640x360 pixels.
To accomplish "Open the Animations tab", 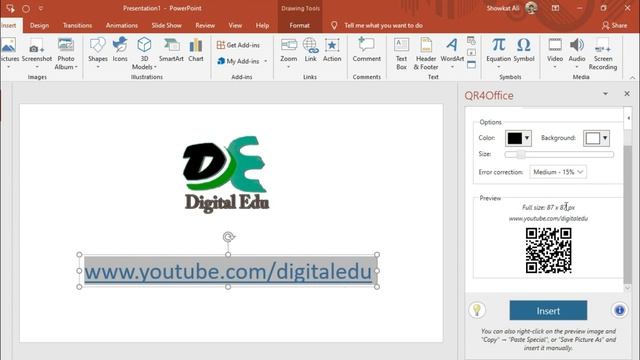I will coord(122,25).
